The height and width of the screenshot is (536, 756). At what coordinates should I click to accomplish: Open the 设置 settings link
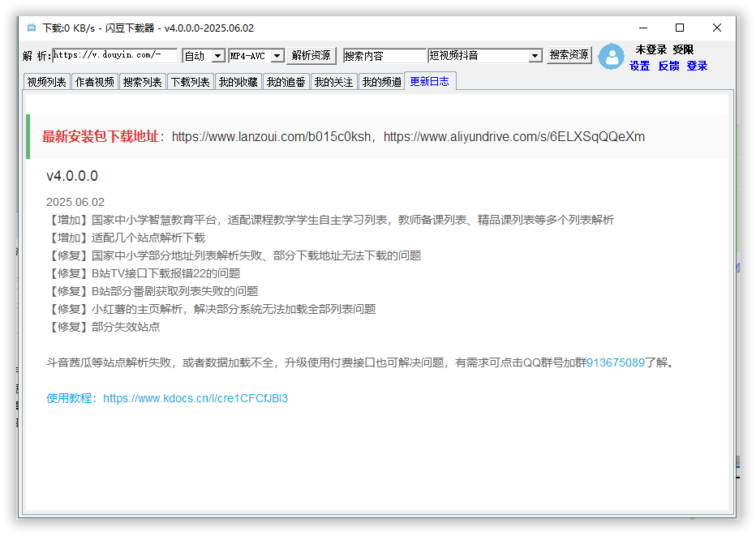pyautogui.click(x=639, y=66)
